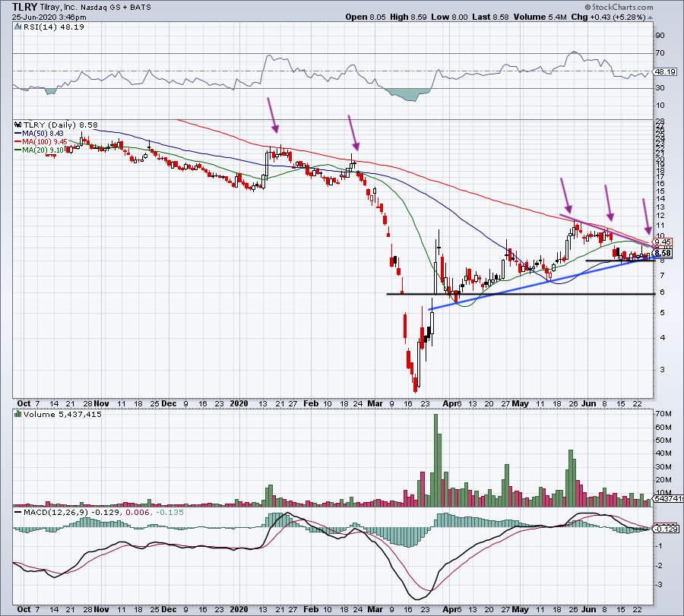Click the Nasdaq GS + BATS exchange label
The image size is (684, 616).
116,8
